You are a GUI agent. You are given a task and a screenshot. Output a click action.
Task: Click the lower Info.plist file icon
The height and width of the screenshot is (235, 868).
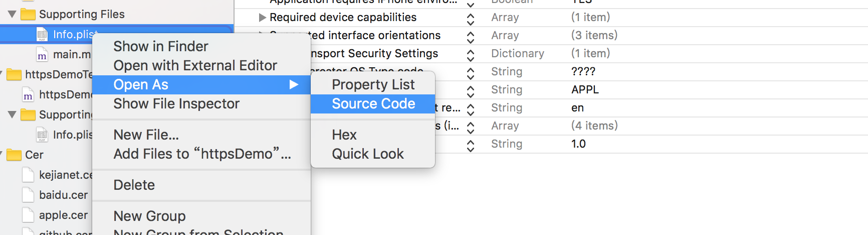pyautogui.click(x=42, y=135)
